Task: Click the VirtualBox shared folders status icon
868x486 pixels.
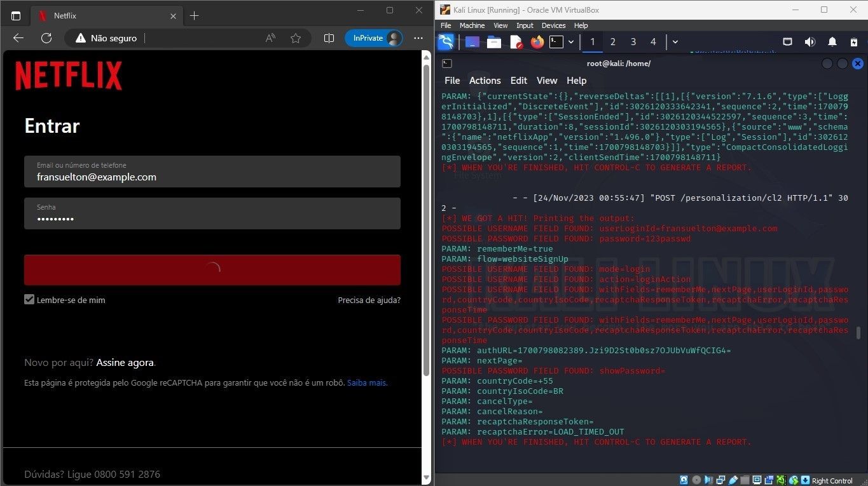Action: pos(745,480)
